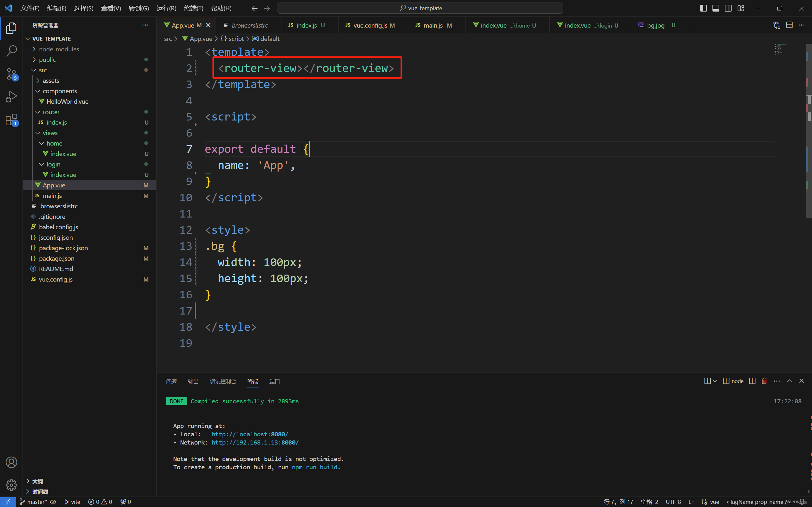The image size is (812, 507).
Task: Split the terminal panel icon
Action: pyautogui.click(x=752, y=381)
